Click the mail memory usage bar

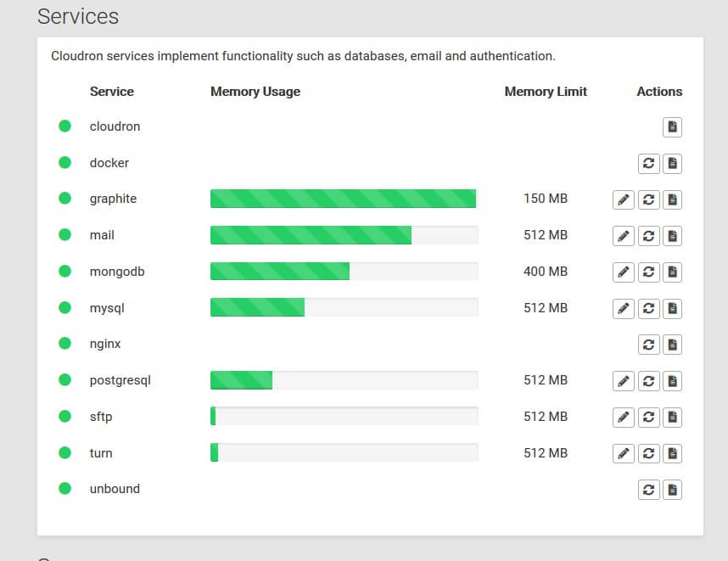pos(344,235)
